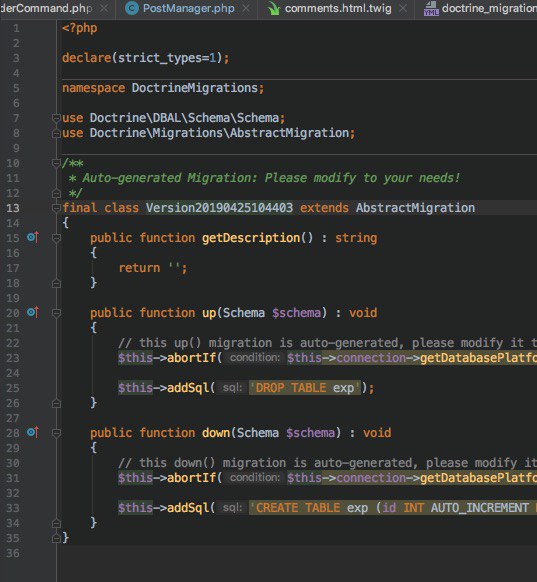Open the doctrine_migration YML tab
The image size is (537, 582).
click(x=489, y=8)
